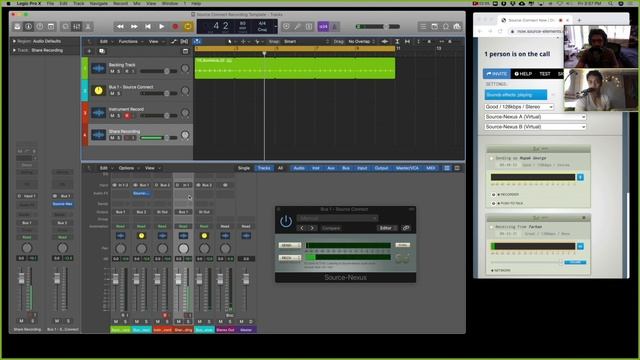Open the Editors scissors icon
This screenshot has width=640, height=360.
88,27
